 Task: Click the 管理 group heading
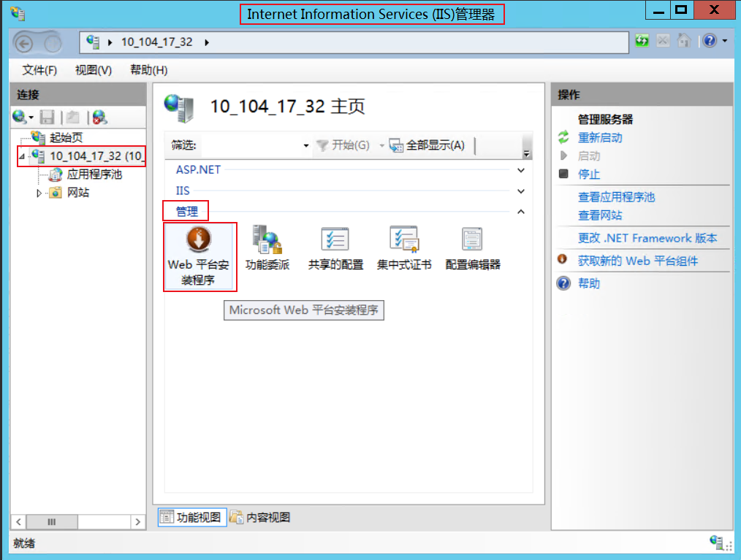186,212
